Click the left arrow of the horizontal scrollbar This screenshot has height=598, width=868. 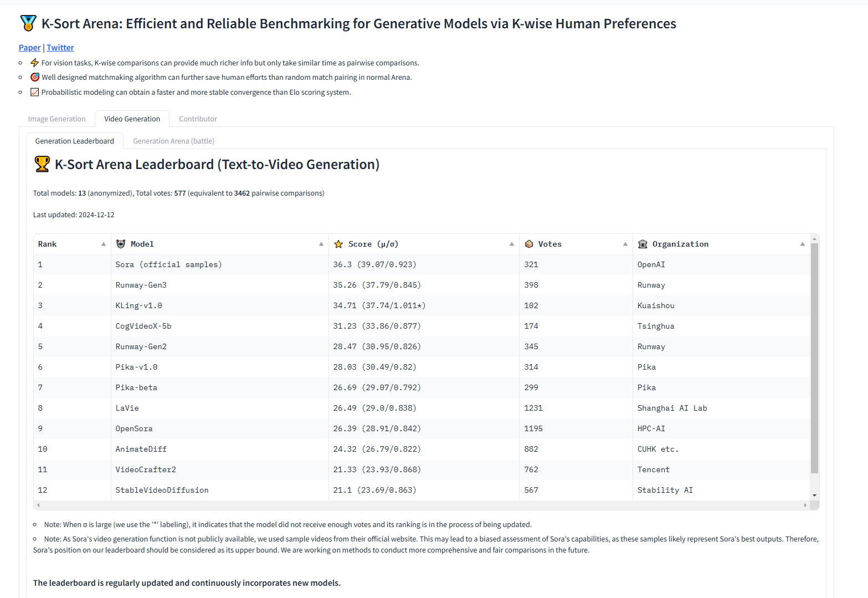(x=38, y=505)
